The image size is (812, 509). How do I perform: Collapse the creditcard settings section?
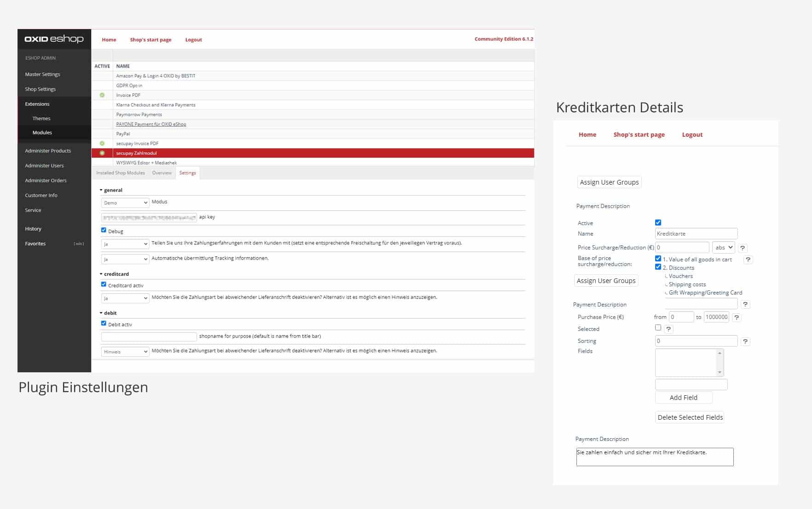tap(101, 274)
